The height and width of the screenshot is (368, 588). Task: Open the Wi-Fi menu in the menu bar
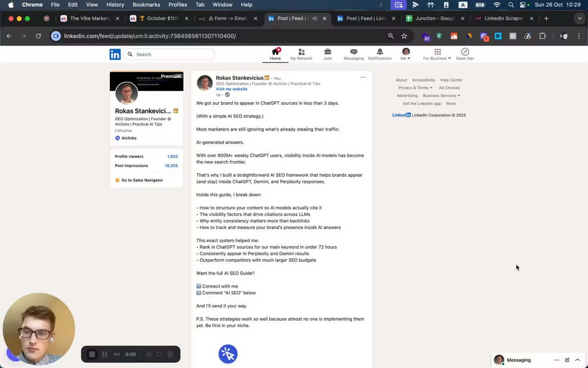point(497,5)
